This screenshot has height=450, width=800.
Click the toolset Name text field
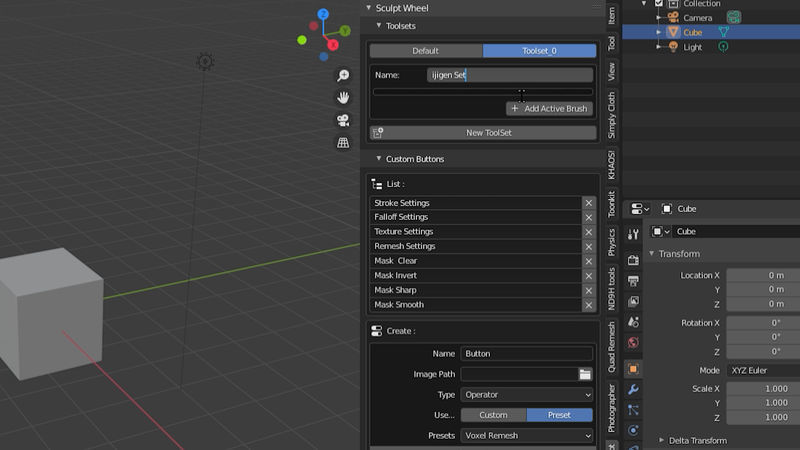[510, 75]
